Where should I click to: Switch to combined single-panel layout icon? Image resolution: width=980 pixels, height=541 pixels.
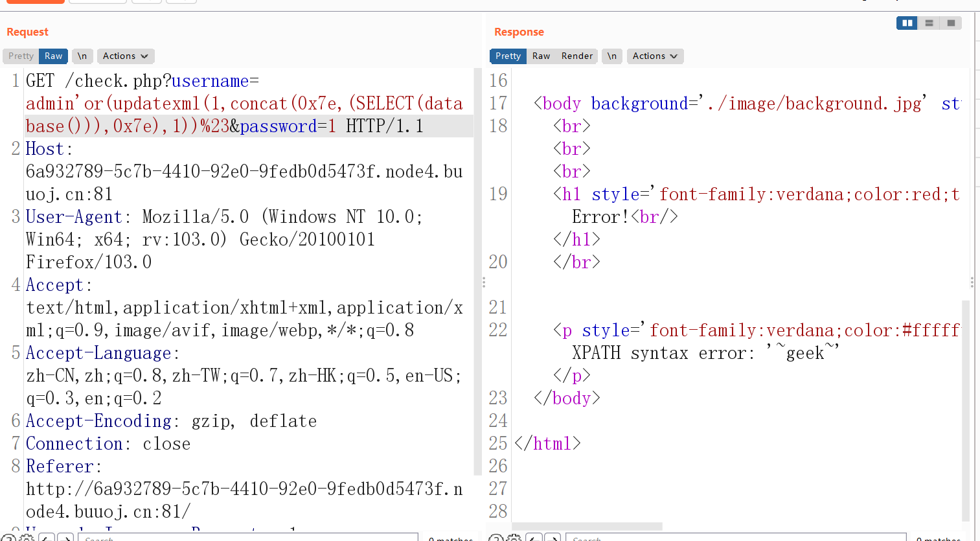click(x=951, y=23)
